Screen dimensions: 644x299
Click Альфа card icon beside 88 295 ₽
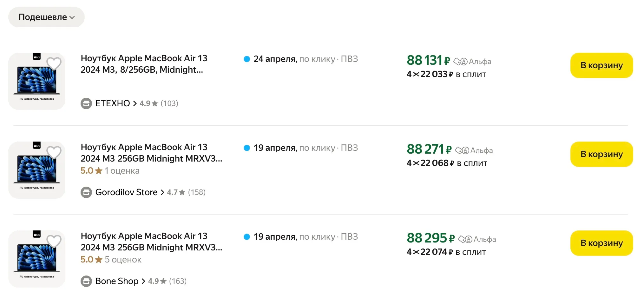pyautogui.click(x=465, y=239)
